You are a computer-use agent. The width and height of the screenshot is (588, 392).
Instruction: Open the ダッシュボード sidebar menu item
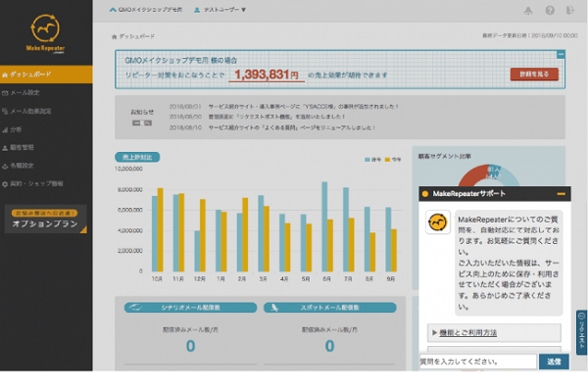46,74
